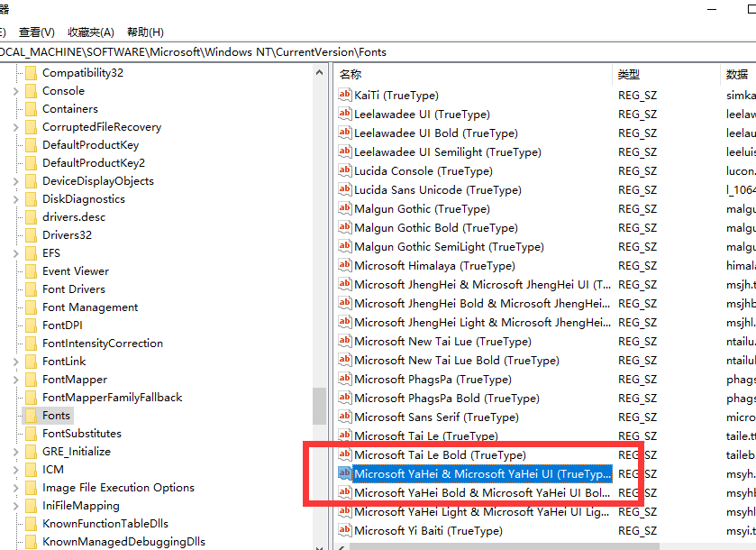Click the ab icon next to Lucida Console (TrueType)

tap(344, 170)
